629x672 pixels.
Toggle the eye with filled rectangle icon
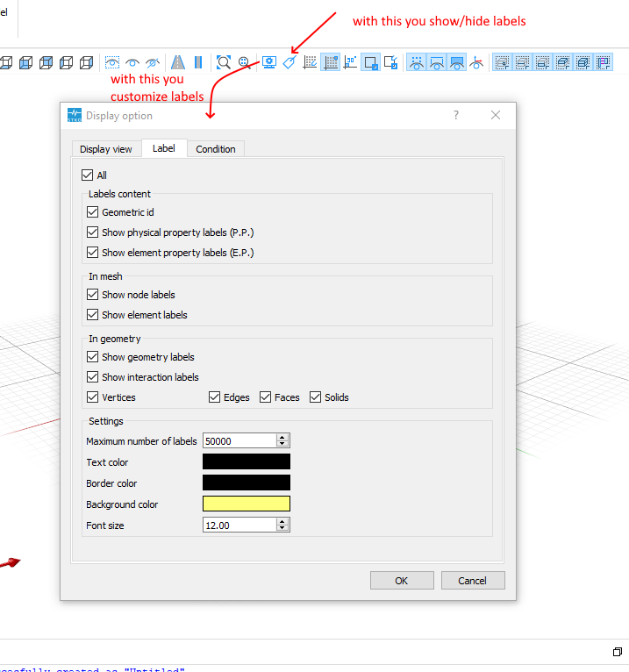click(457, 62)
